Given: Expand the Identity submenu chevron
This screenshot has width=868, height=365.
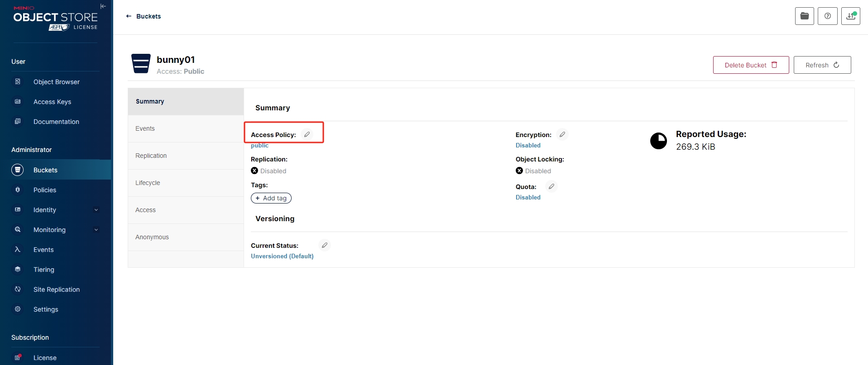Looking at the screenshot, I should click(x=96, y=210).
